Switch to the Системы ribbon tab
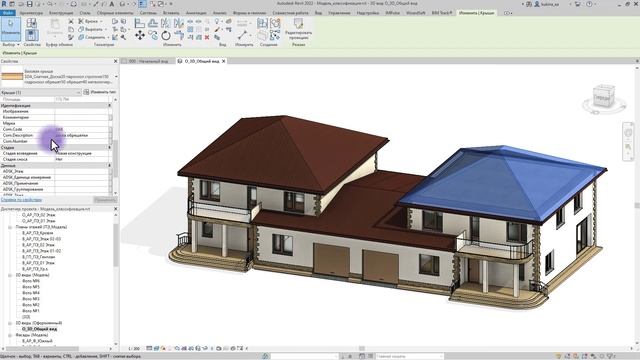 148,13
